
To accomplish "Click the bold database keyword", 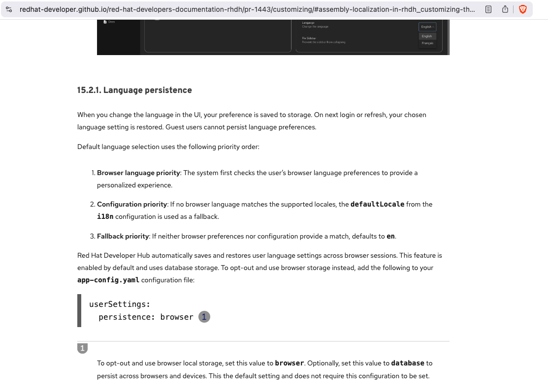I will pos(407,363).
